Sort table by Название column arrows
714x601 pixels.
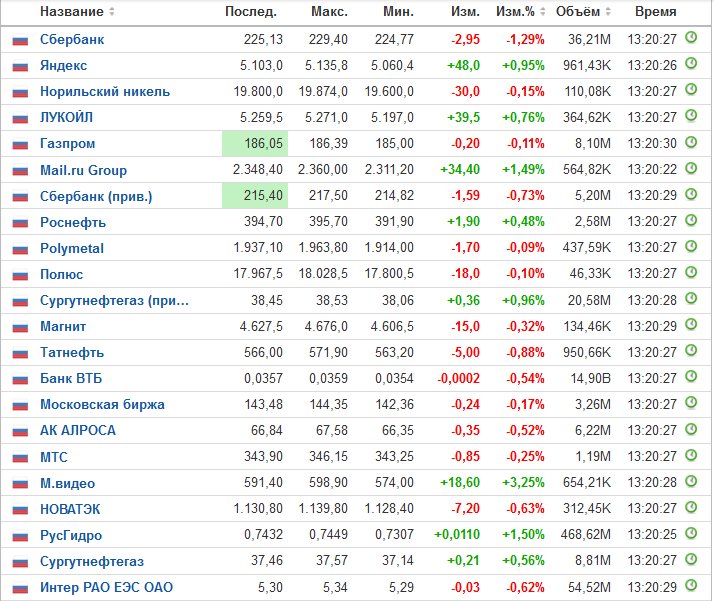(112, 11)
